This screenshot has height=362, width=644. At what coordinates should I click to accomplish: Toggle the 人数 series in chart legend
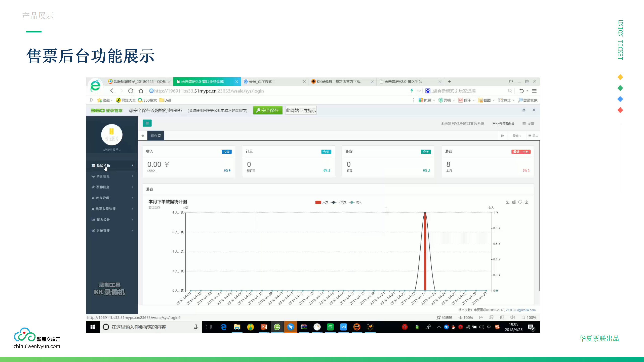[x=322, y=202]
